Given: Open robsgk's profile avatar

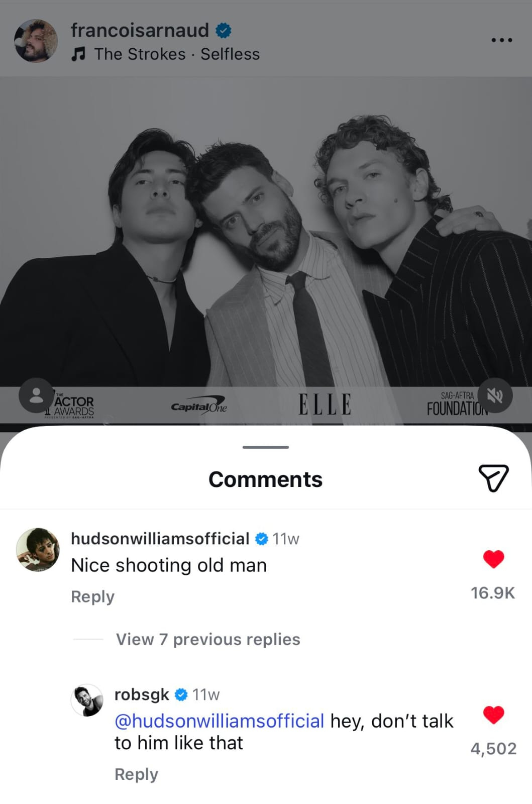Looking at the screenshot, I should coord(87,700).
